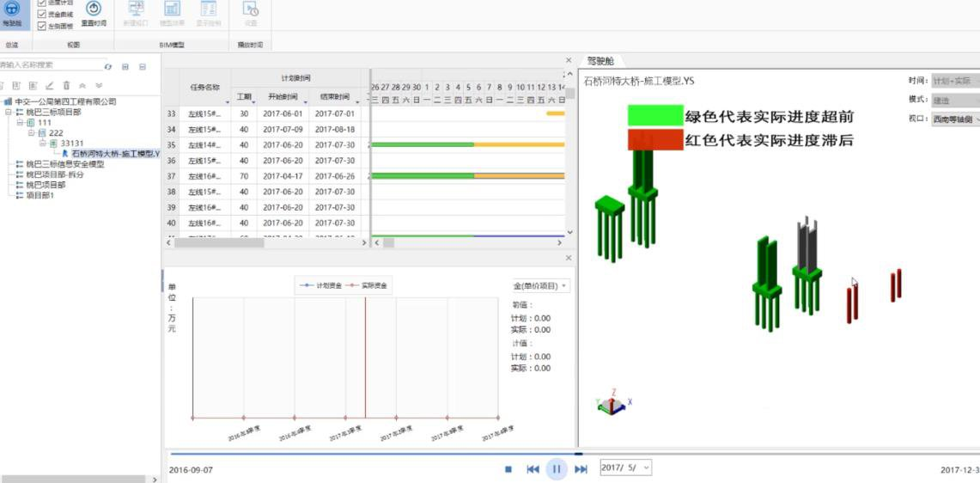
Task: Click the green bar in Gantt row 35
Action: click(x=423, y=144)
